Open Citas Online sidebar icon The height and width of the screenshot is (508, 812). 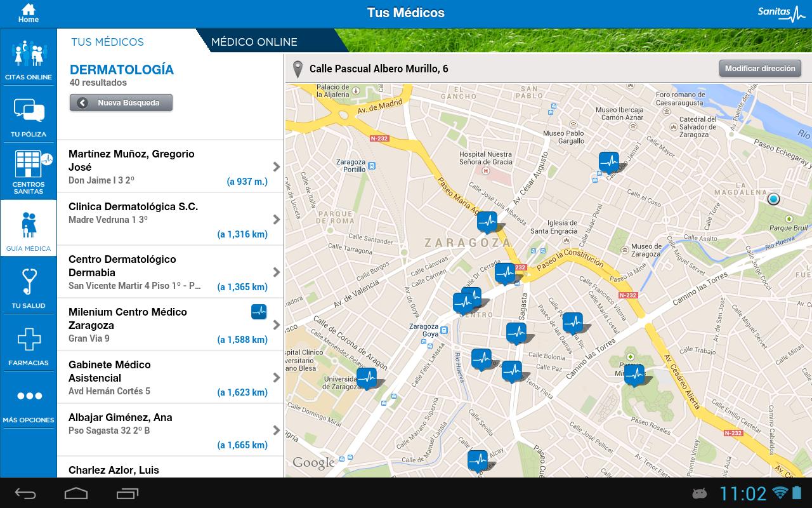pos(29,57)
